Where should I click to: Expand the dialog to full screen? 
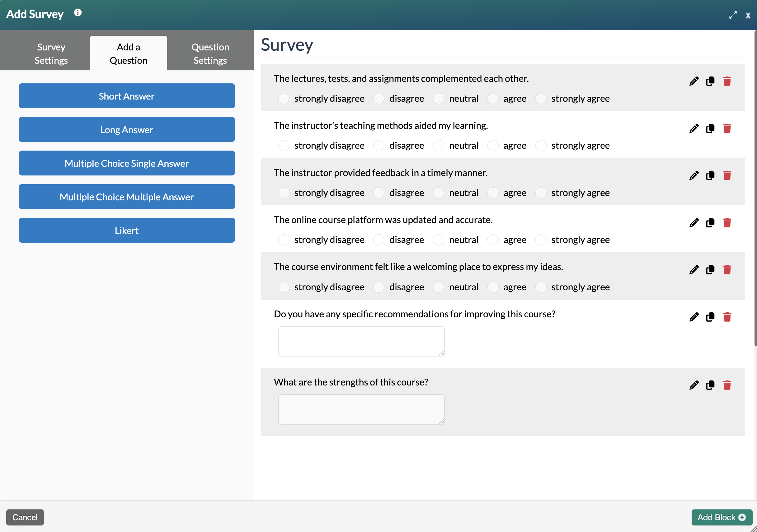[733, 15]
